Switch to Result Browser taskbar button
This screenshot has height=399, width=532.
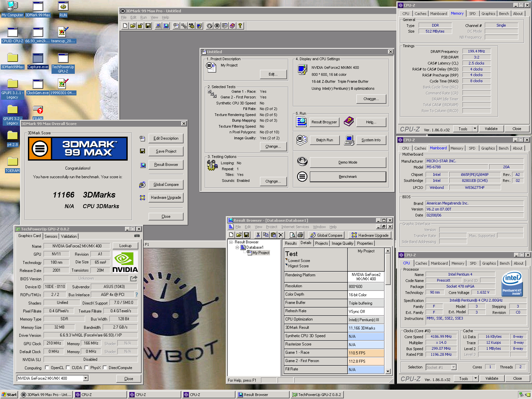pos(263,395)
